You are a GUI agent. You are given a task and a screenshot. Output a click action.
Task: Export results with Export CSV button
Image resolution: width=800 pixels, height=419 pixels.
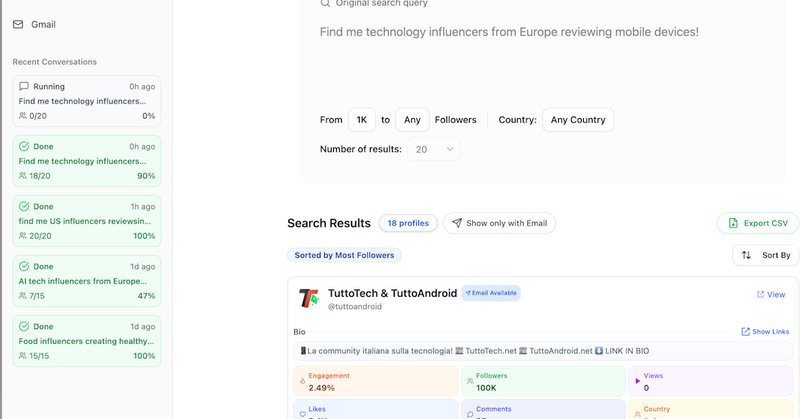click(759, 223)
